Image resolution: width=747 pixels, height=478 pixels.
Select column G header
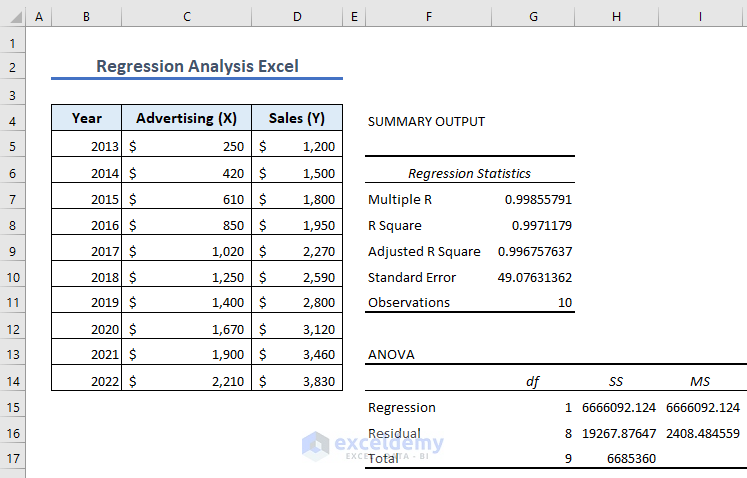point(533,18)
